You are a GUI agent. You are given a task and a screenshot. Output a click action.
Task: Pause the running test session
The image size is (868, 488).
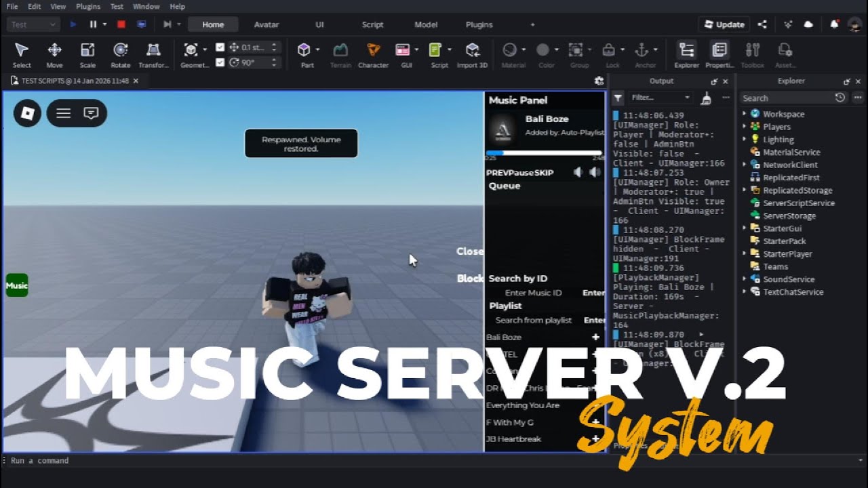coord(93,24)
